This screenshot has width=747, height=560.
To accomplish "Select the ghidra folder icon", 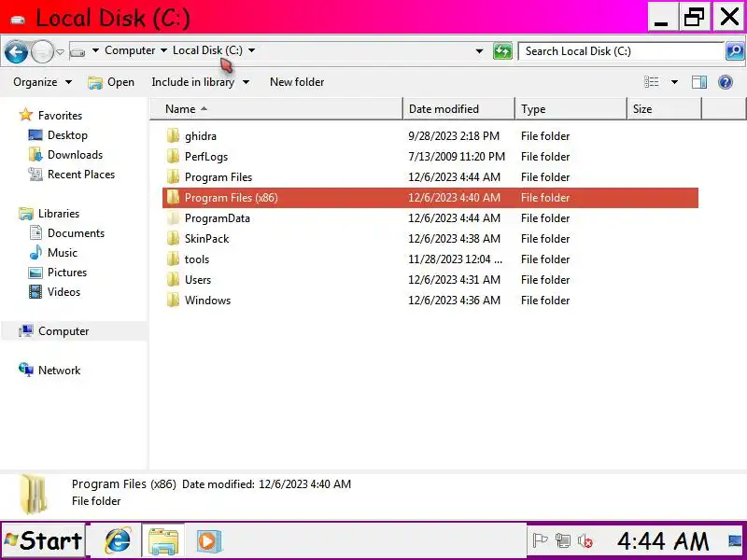I will click(174, 135).
